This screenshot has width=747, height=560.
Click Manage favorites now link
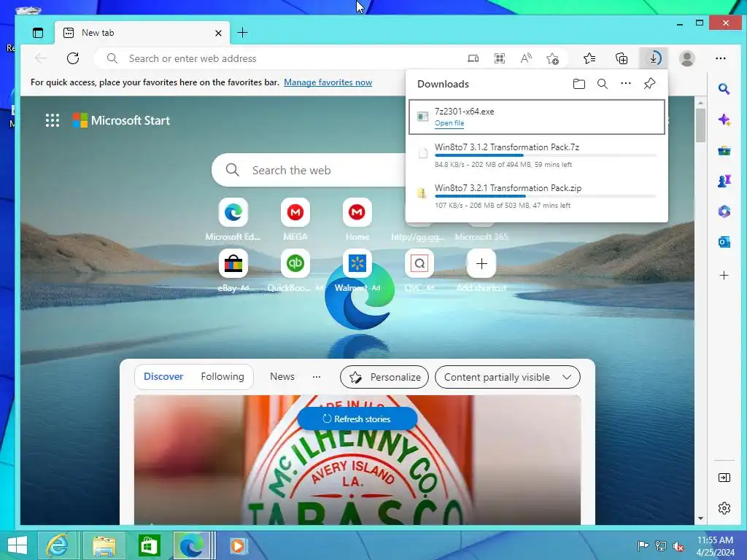pyautogui.click(x=328, y=82)
